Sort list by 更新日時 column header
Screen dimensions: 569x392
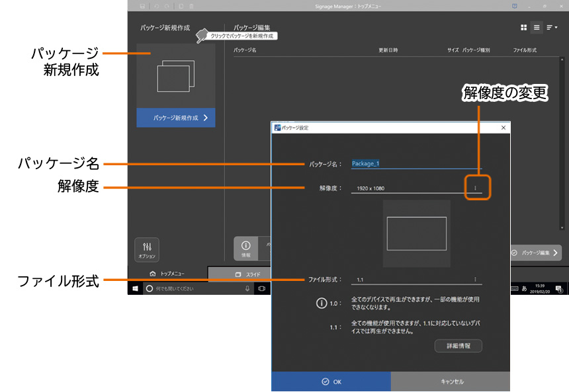tap(388, 50)
